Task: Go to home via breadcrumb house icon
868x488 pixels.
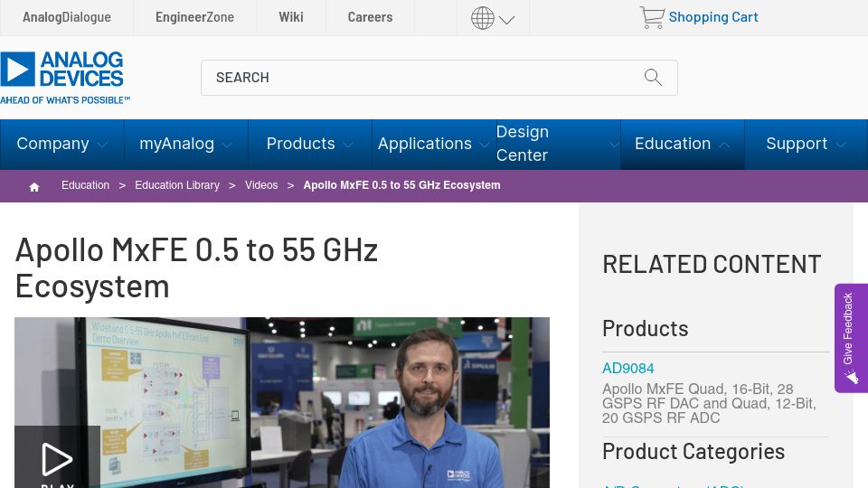Action: point(34,187)
